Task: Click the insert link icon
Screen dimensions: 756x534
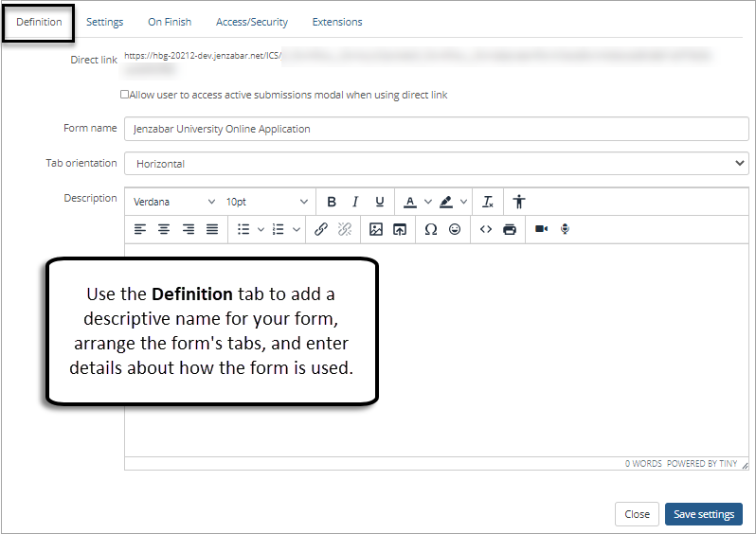Action: 321,229
